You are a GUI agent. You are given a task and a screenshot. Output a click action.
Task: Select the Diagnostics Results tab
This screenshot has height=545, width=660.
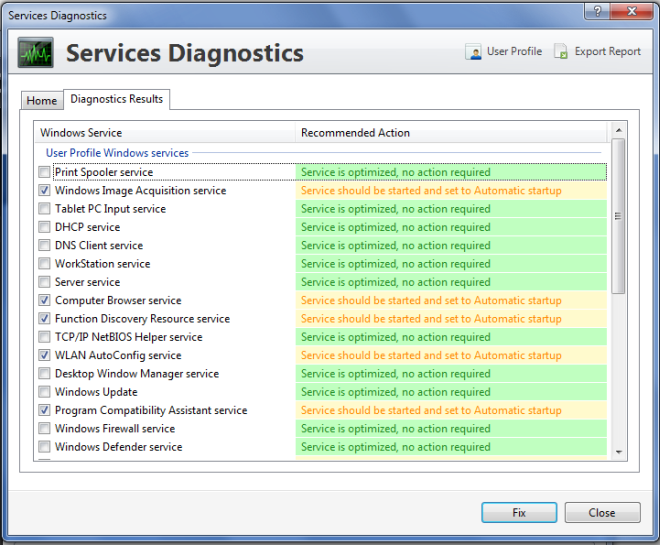117,99
